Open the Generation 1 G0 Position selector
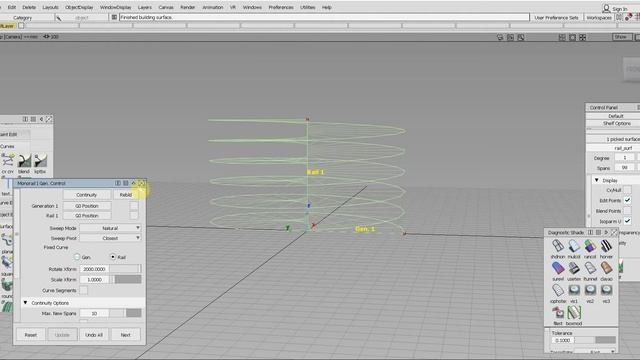640x360 pixels. pyautogui.click(x=87, y=206)
